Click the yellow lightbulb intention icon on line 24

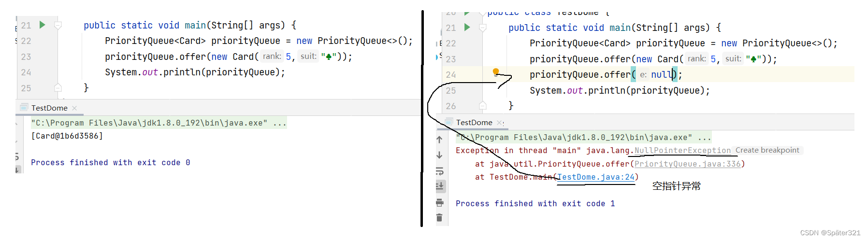[x=495, y=72]
